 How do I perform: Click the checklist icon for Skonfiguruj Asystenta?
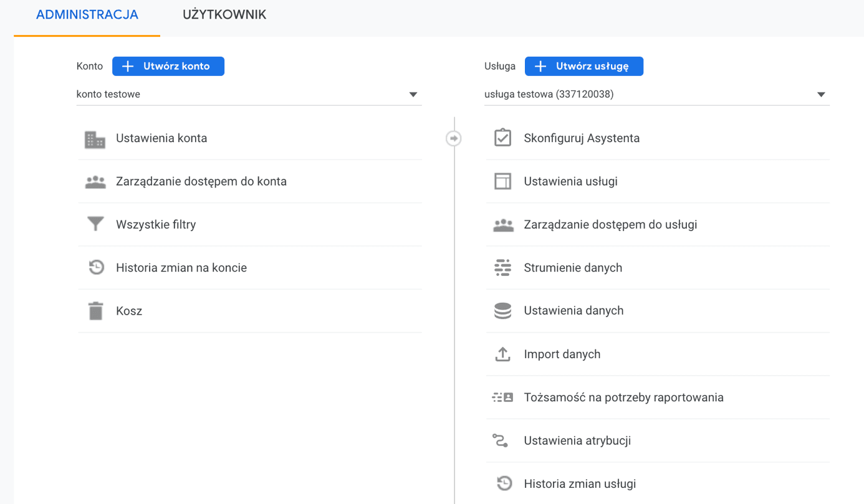pyautogui.click(x=502, y=138)
